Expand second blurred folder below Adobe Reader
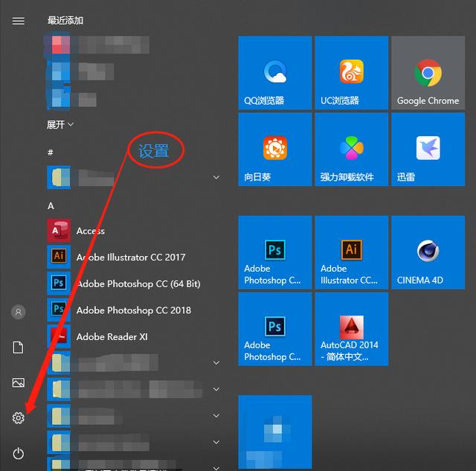The image size is (476, 471). pyautogui.click(x=216, y=389)
